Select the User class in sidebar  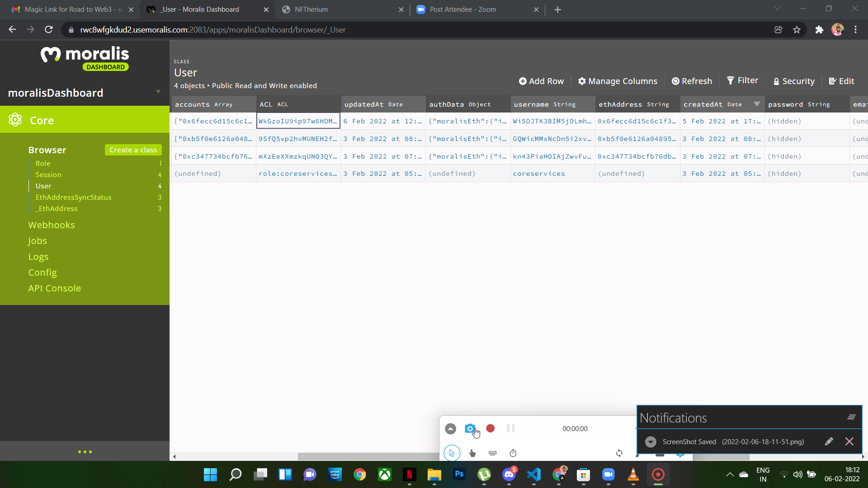pos(43,186)
